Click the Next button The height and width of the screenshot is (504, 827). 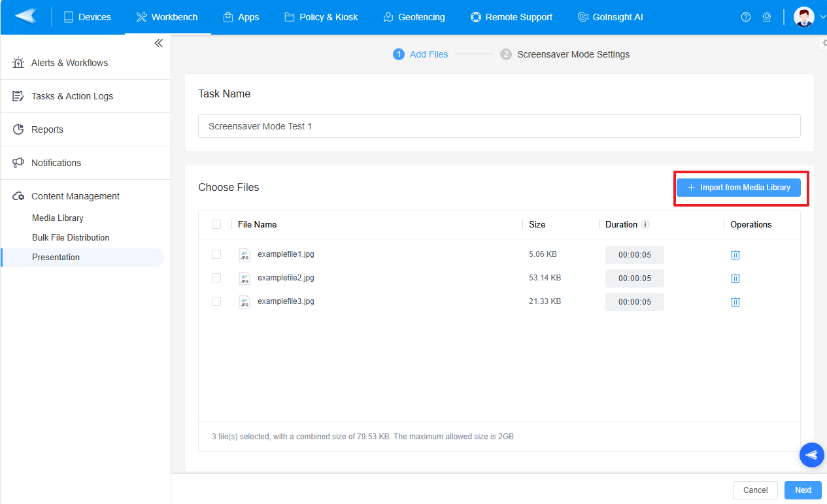[x=803, y=490]
